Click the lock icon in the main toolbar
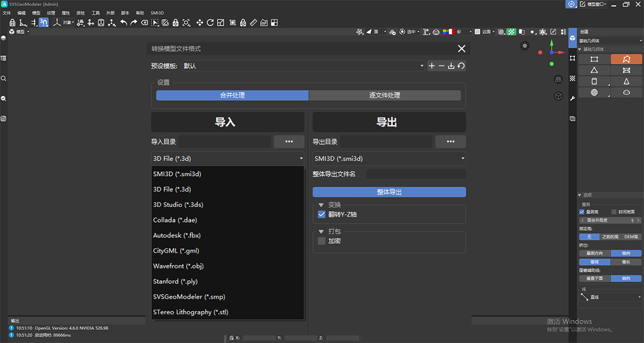This screenshot has height=343, width=644. pos(13,23)
